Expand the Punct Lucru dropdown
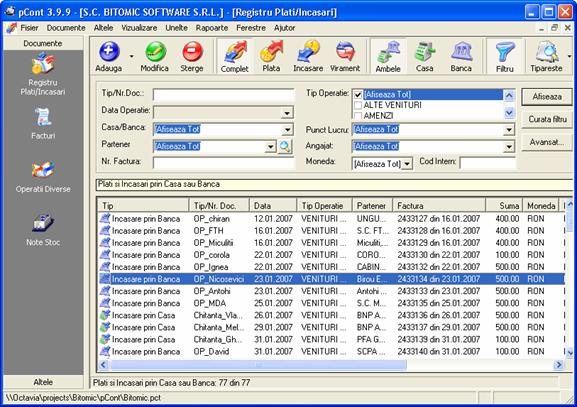Image resolution: width=577 pixels, height=407 pixels. coord(509,130)
